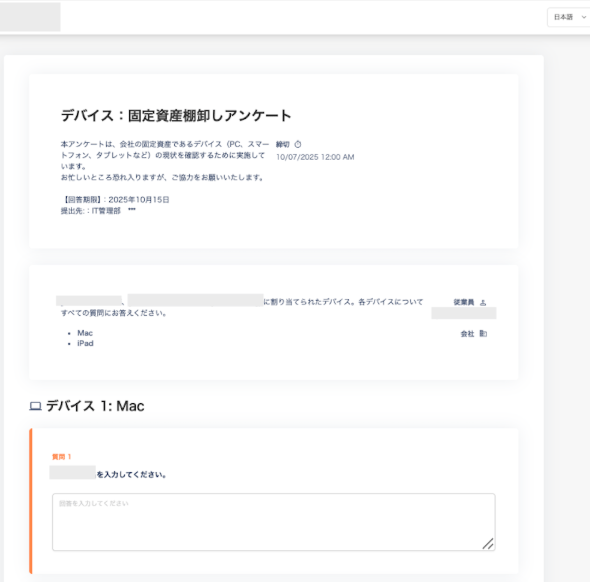Click the 会社 label
This screenshot has height=582, width=590.
(x=467, y=334)
